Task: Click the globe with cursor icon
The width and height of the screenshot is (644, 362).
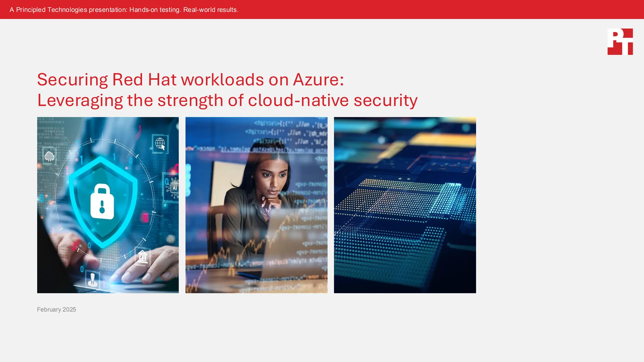Action: click(160, 144)
